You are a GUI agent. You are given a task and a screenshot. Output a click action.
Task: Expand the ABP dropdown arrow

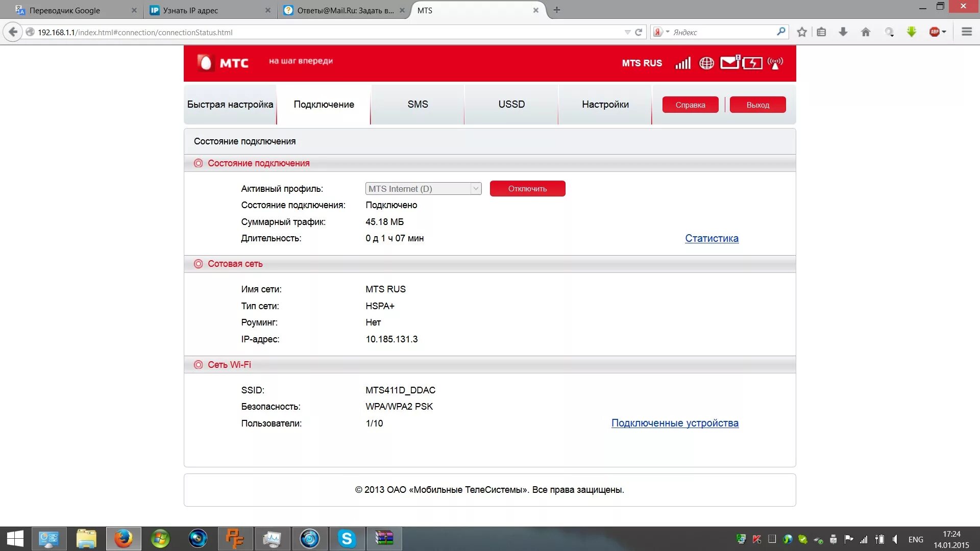944,32
